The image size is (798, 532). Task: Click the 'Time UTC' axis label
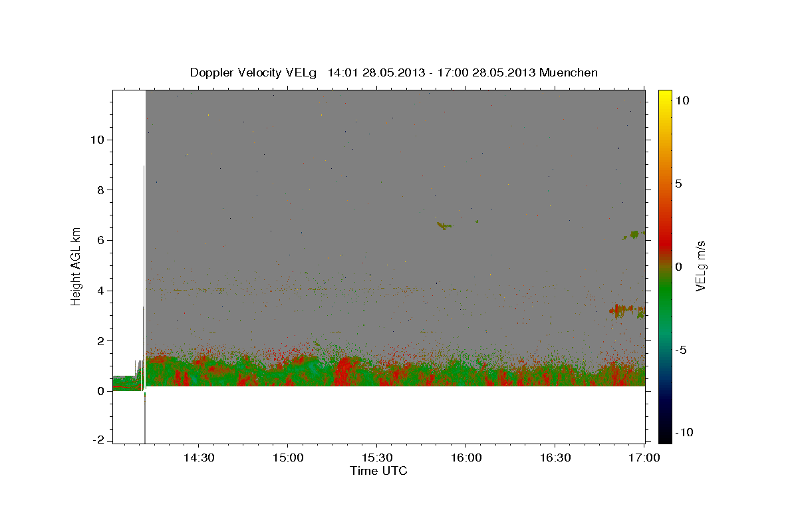tap(378, 471)
